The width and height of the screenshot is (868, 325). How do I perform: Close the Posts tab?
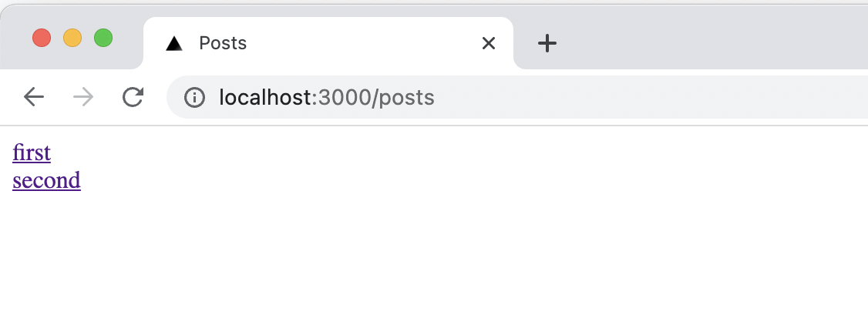tap(488, 43)
